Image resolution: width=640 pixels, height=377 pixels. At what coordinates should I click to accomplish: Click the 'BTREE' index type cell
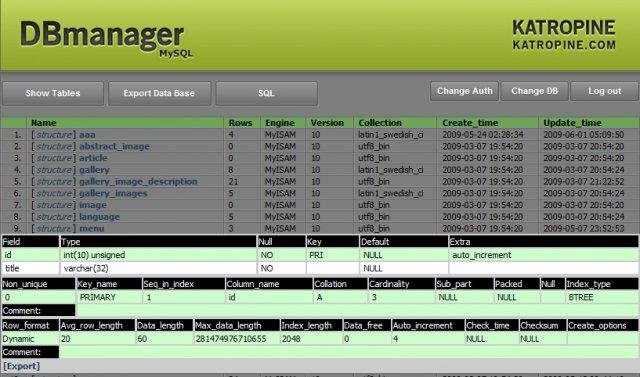click(602, 297)
